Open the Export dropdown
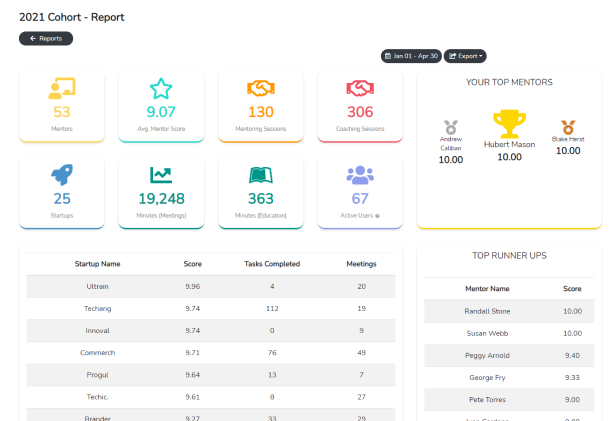 coord(465,56)
